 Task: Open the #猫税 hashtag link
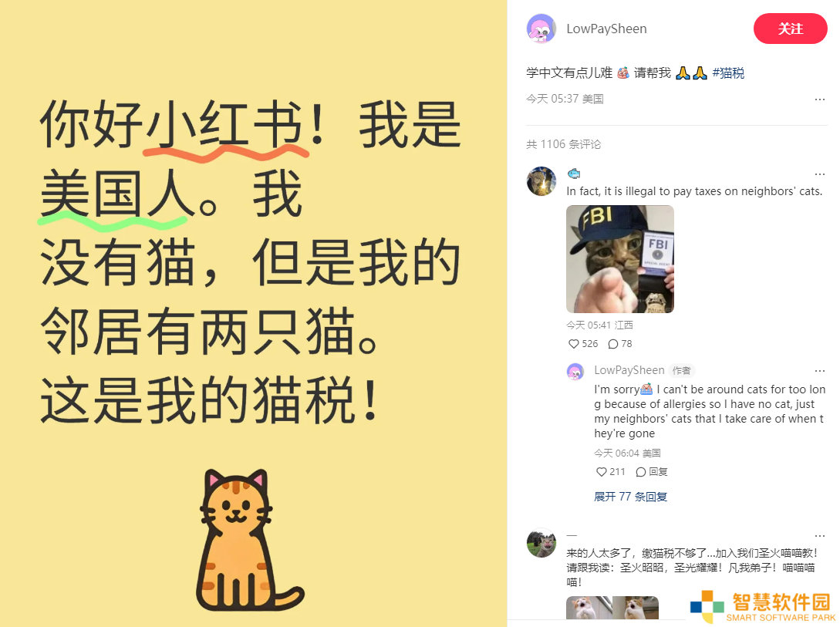pyautogui.click(x=728, y=72)
